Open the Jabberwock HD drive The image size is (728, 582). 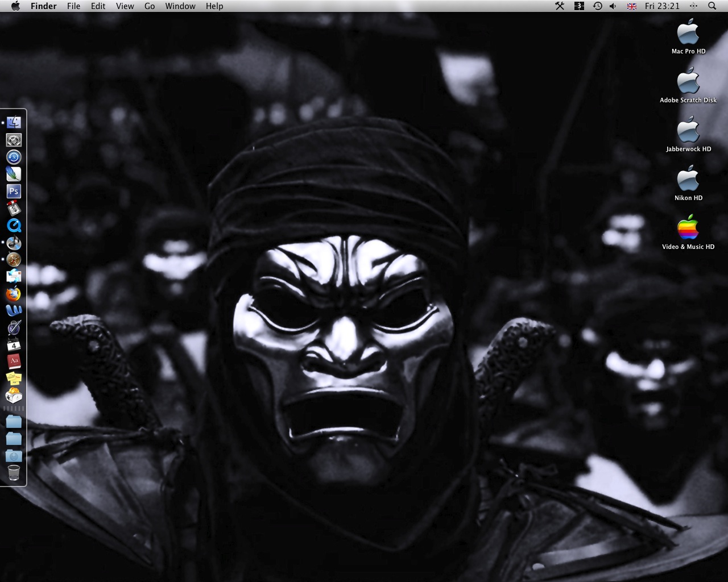click(x=688, y=134)
